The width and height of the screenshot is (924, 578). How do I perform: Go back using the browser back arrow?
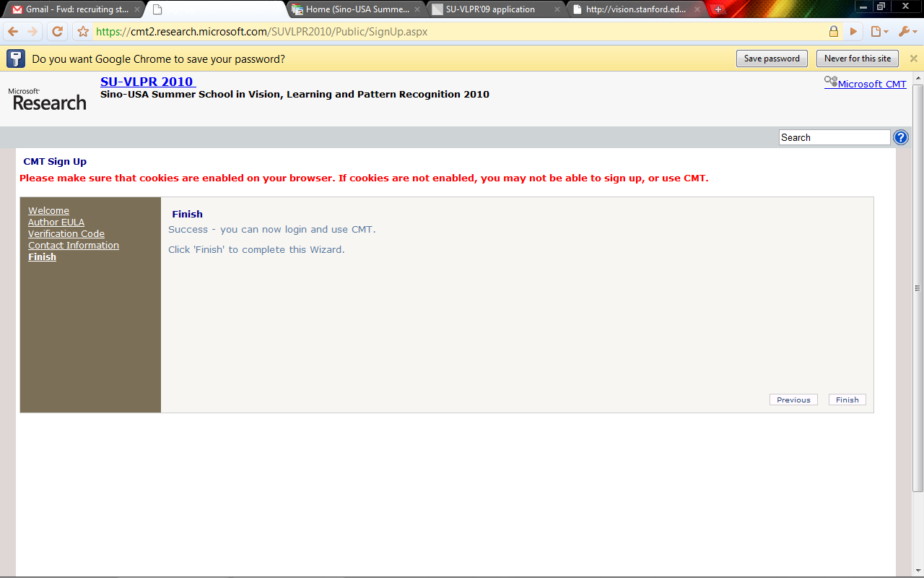pyautogui.click(x=13, y=32)
